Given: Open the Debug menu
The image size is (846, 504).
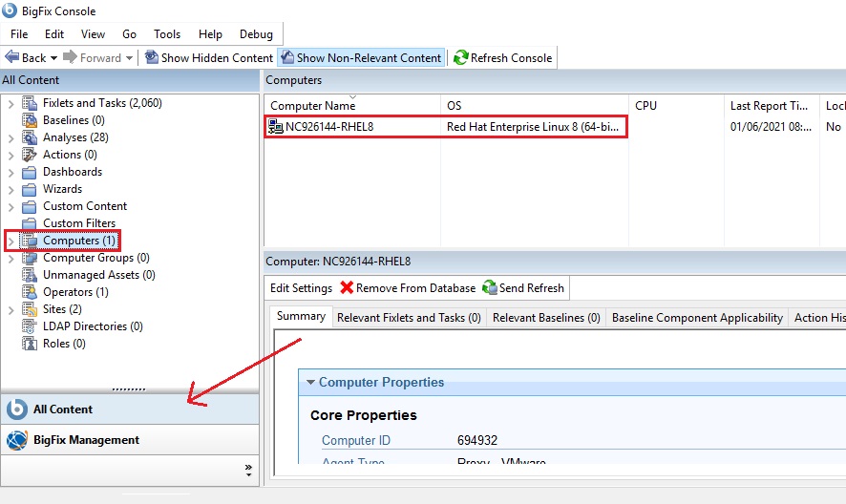Looking at the screenshot, I should (x=256, y=34).
